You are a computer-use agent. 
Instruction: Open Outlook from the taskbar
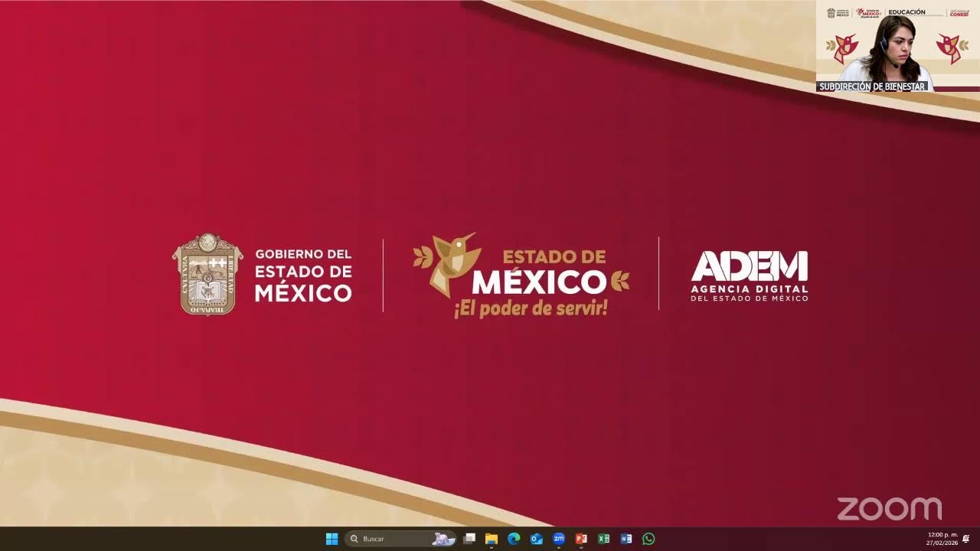537,539
